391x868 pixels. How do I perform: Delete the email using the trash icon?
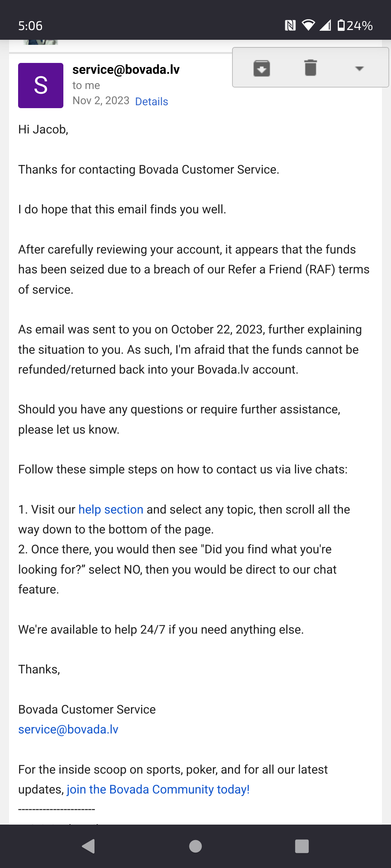[x=310, y=68]
